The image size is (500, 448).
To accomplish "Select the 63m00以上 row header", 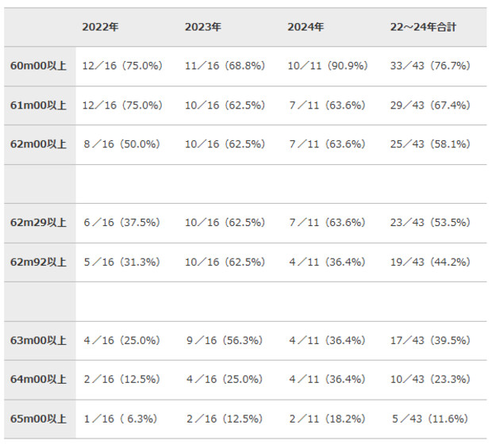I will pyautogui.click(x=40, y=340).
